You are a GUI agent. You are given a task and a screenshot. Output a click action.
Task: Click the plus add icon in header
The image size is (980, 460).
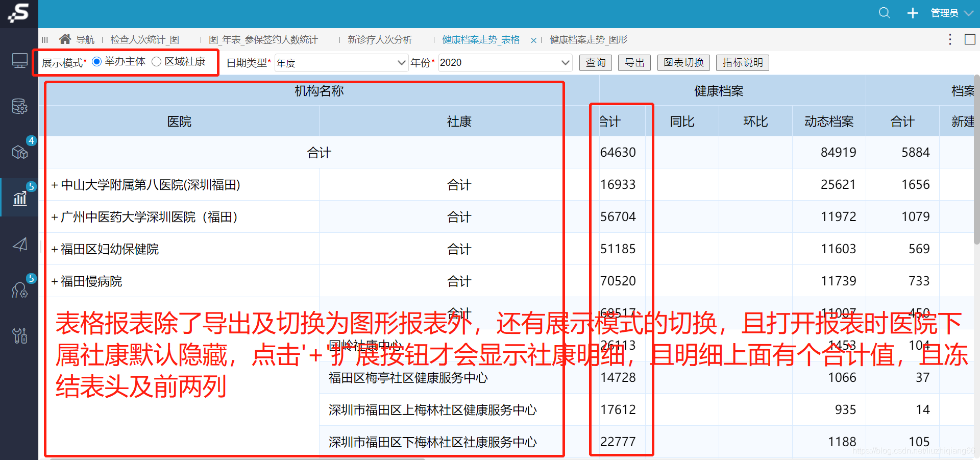pos(913,13)
